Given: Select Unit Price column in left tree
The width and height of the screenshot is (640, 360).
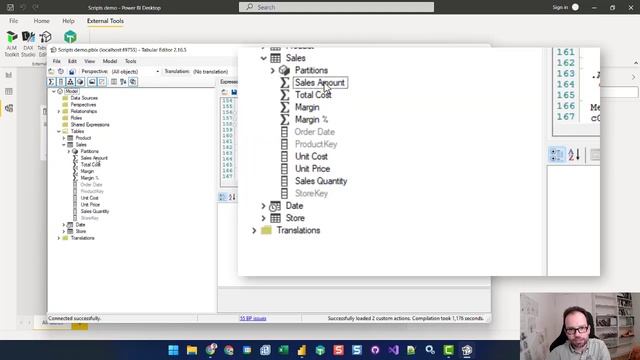Looking at the screenshot, I should [x=90, y=204].
